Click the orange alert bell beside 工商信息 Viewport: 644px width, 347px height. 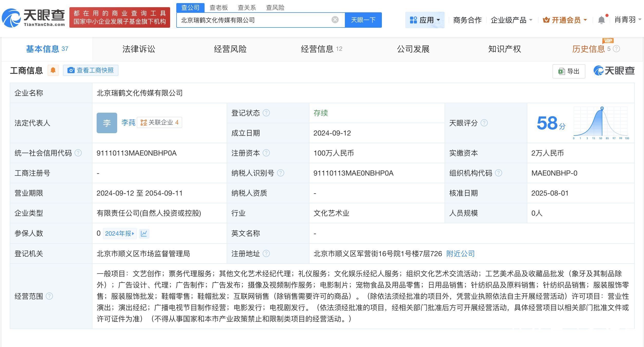[53, 70]
